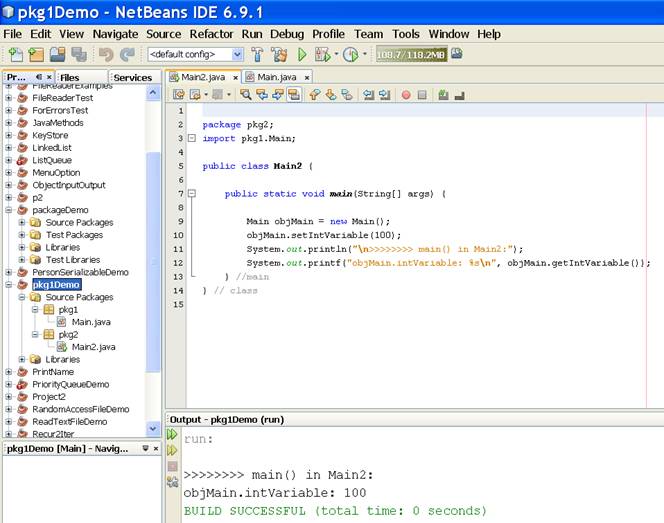
Task: Toggle Highlight Search in editor toolbar
Action: tap(294, 95)
